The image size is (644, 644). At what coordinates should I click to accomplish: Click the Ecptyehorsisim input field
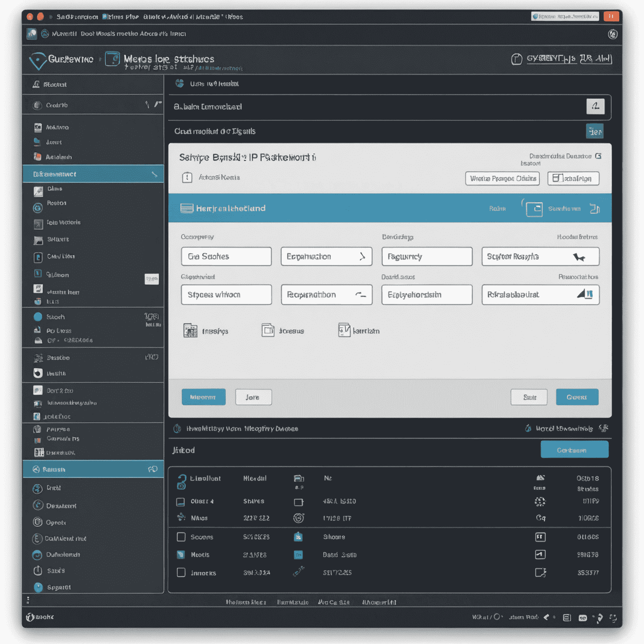pos(427,295)
